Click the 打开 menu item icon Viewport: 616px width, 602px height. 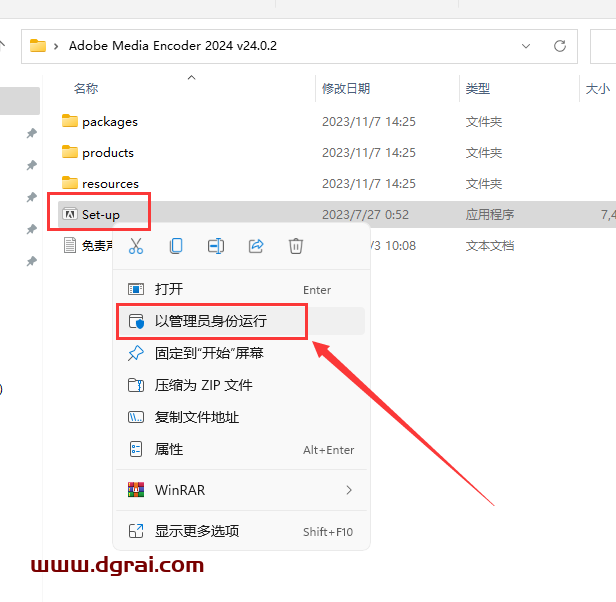[136, 289]
